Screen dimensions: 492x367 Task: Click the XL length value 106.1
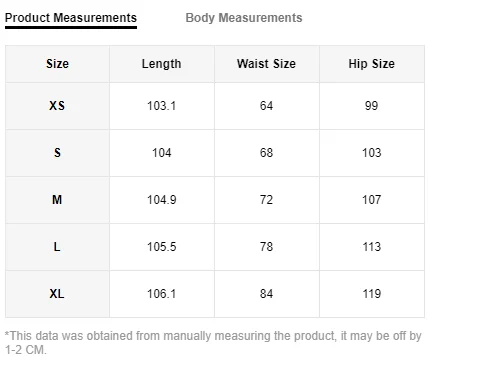coord(162,294)
